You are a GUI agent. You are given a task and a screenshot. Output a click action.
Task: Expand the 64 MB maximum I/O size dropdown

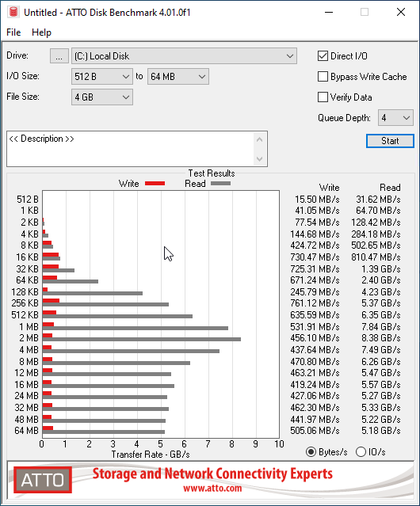click(x=178, y=77)
